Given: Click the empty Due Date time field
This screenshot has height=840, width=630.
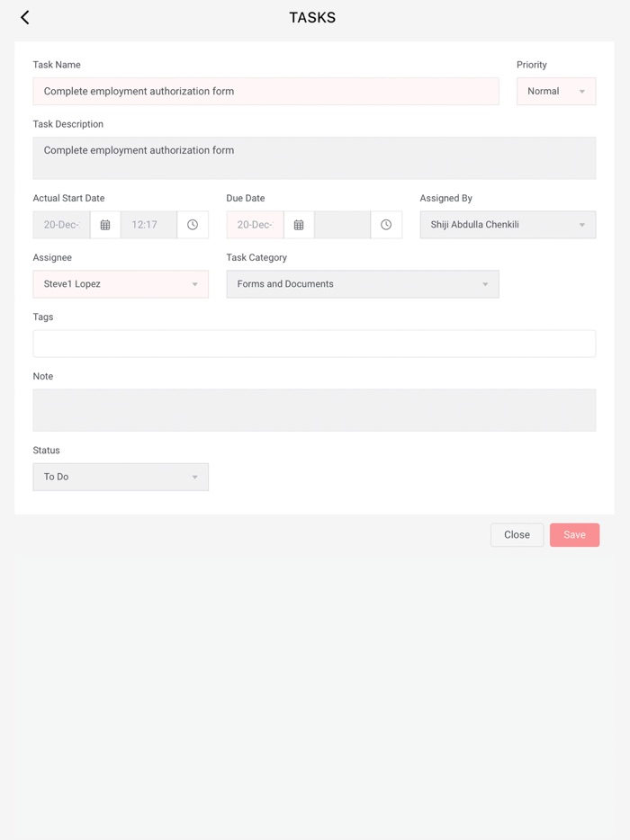Looking at the screenshot, I should pyautogui.click(x=342, y=225).
